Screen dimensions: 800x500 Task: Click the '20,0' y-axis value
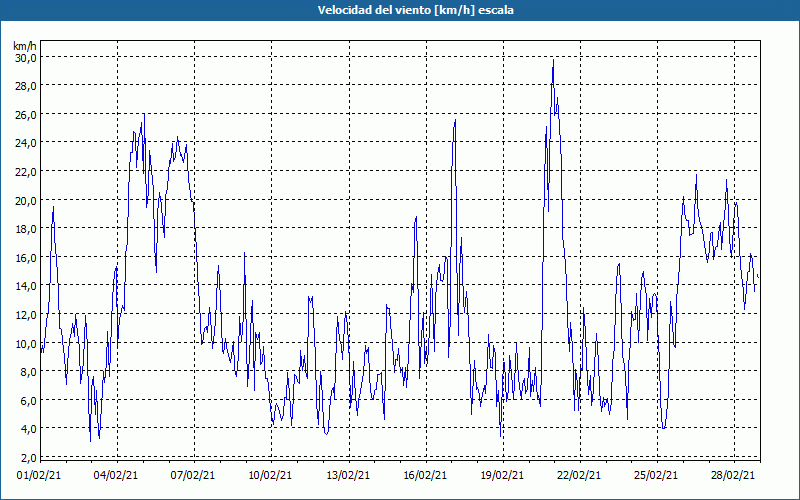[x=26, y=201]
